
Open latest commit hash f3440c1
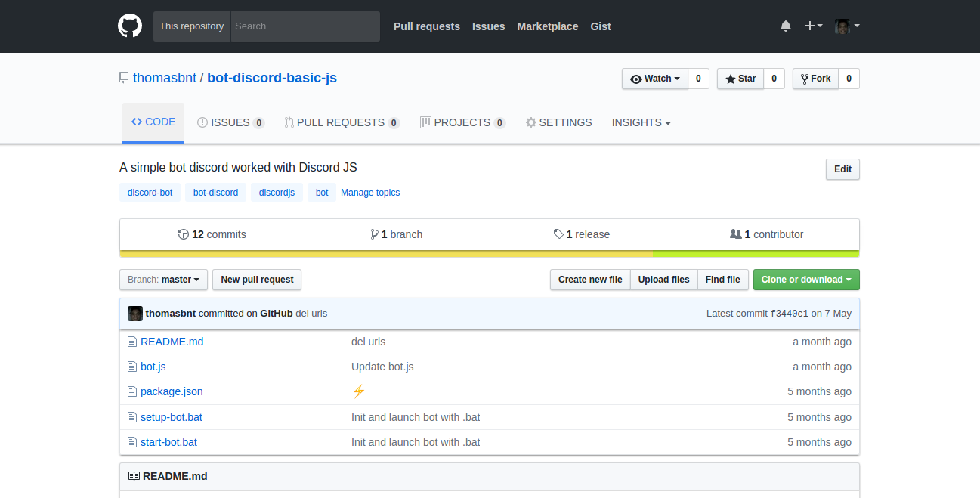coord(789,314)
